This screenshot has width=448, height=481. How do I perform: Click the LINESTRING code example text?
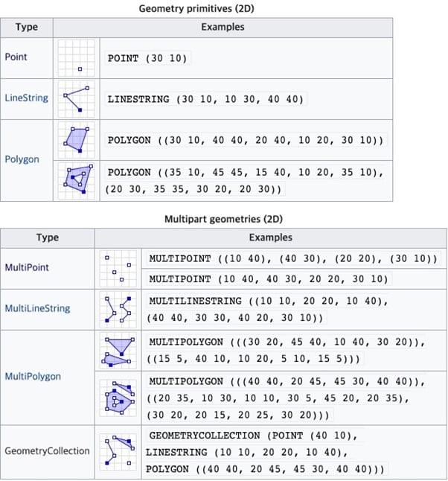point(205,99)
